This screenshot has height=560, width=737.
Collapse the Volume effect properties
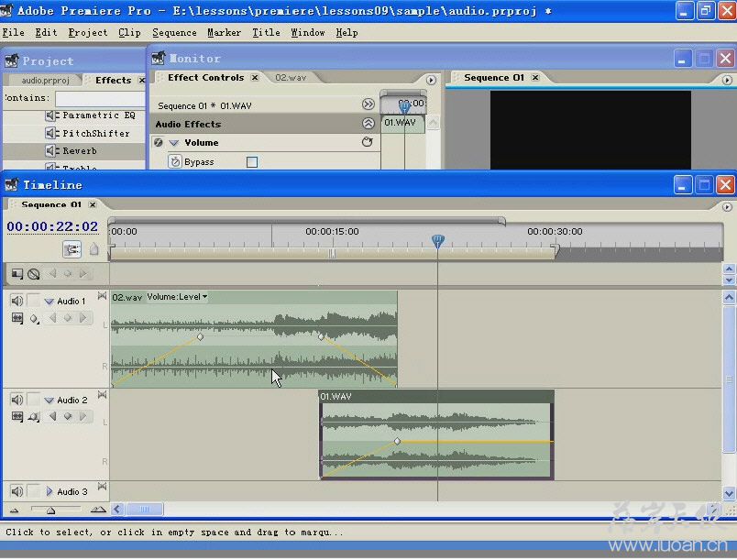(174, 142)
